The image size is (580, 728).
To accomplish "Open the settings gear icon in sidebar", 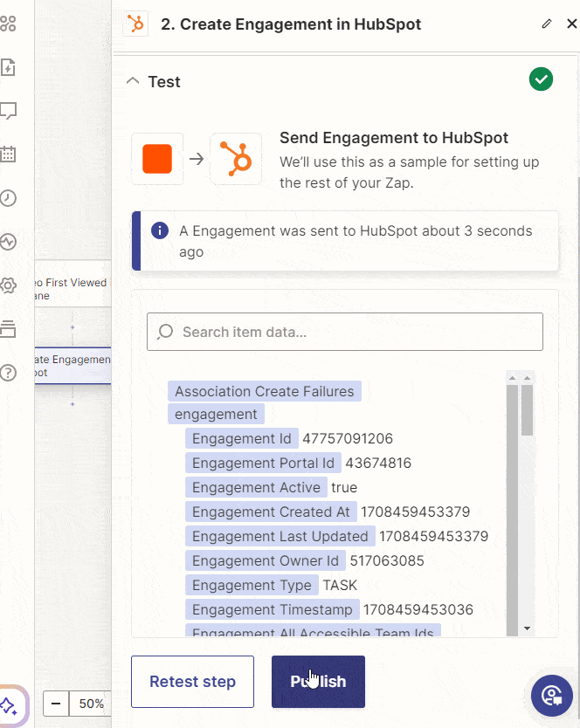I will tap(8, 285).
